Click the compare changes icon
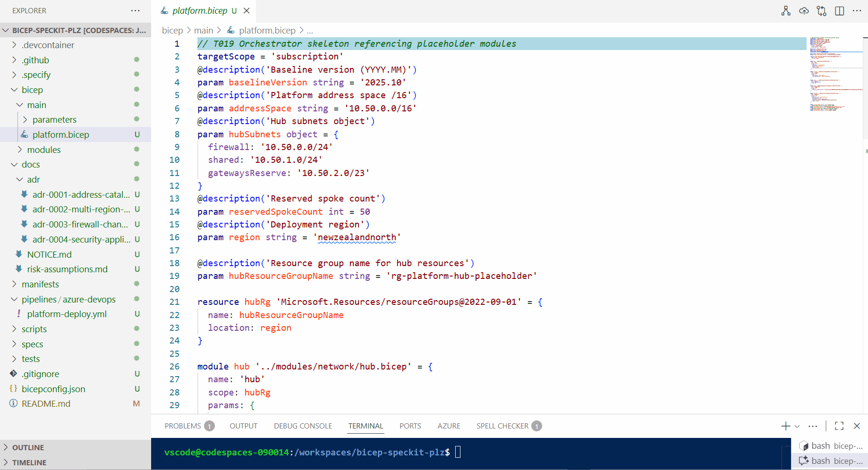 822,11
